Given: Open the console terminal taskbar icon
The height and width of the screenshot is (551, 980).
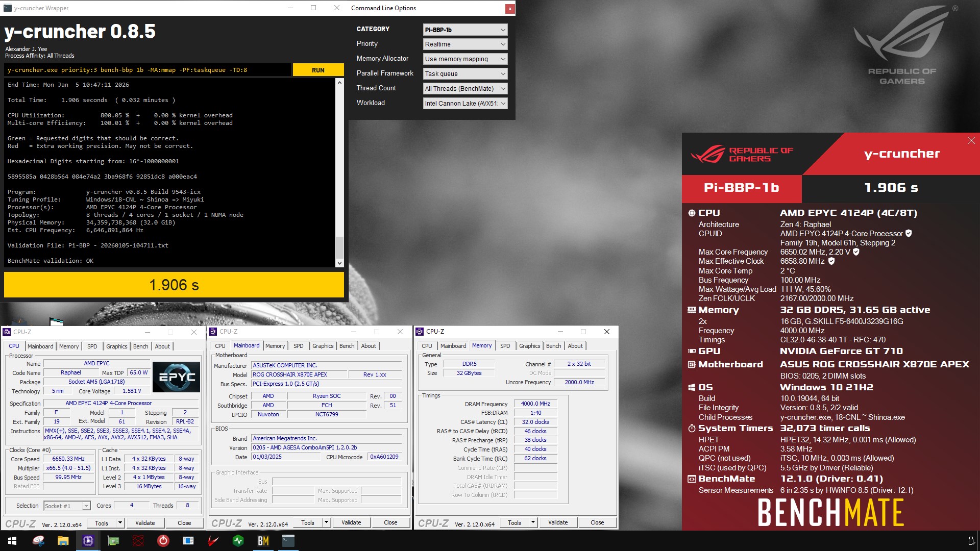Looking at the screenshot, I should point(288,541).
